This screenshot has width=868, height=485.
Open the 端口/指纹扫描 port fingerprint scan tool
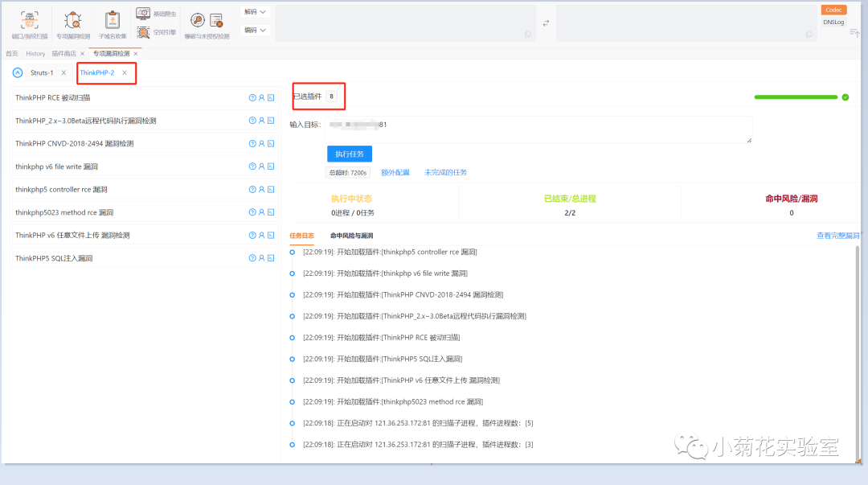30,24
